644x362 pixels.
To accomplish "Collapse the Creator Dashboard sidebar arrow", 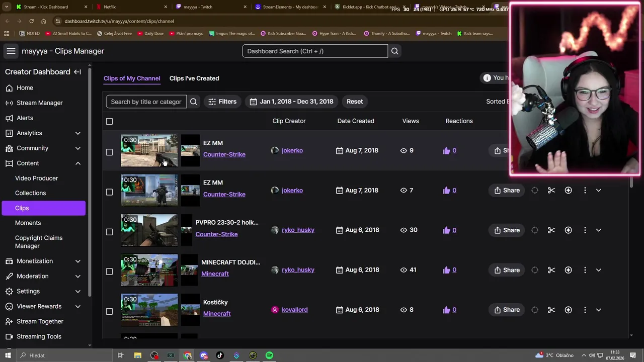I will (77, 72).
